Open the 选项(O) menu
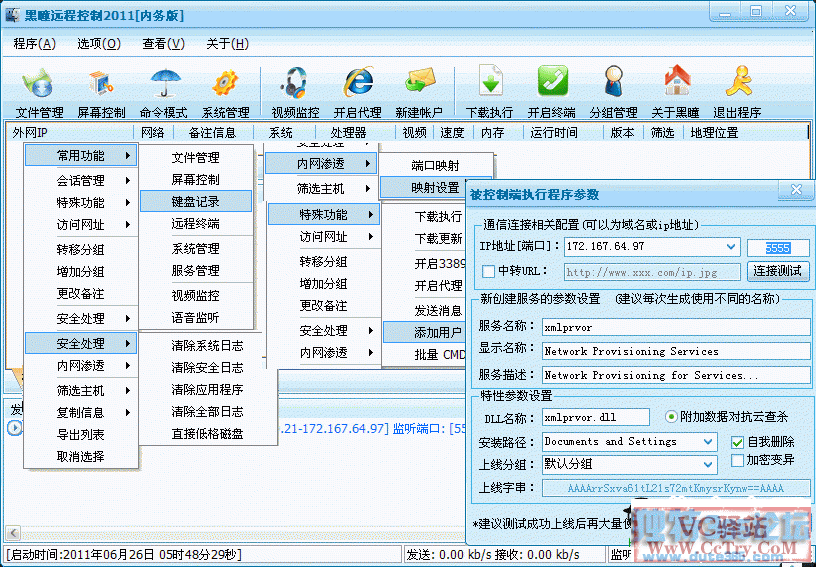Viewport: 816px width, 567px height. pyautogui.click(x=99, y=44)
